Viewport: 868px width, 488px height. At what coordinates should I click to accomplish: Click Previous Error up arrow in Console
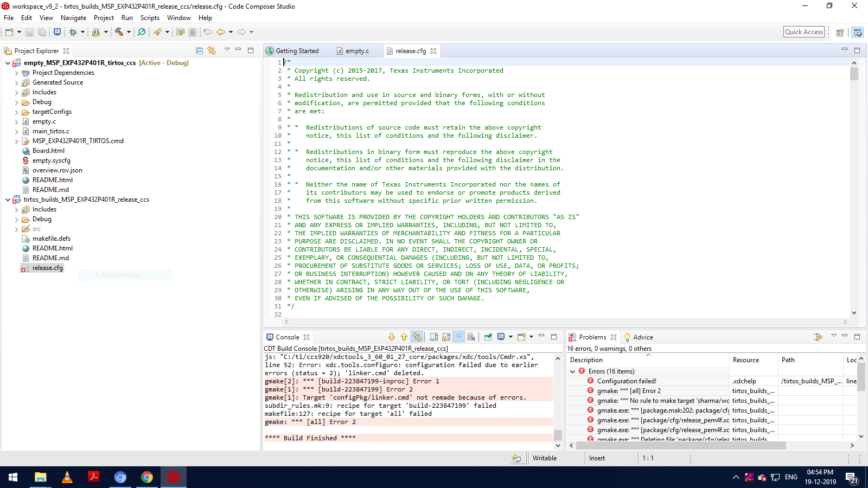point(404,337)
